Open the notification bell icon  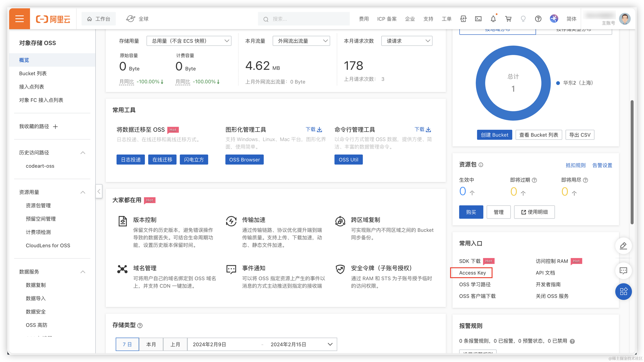coord(493,19)
